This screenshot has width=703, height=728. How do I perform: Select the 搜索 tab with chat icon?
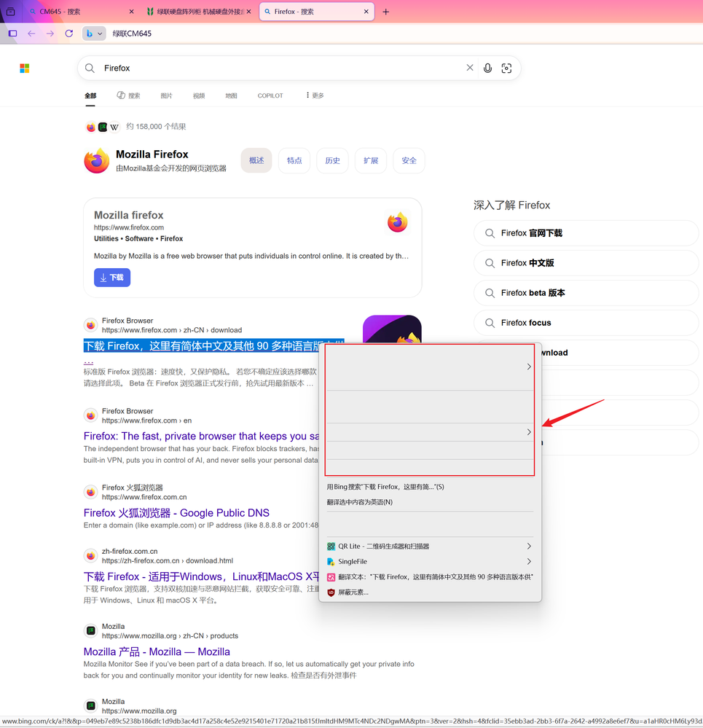pyautogui.click(x=128, y=95)
